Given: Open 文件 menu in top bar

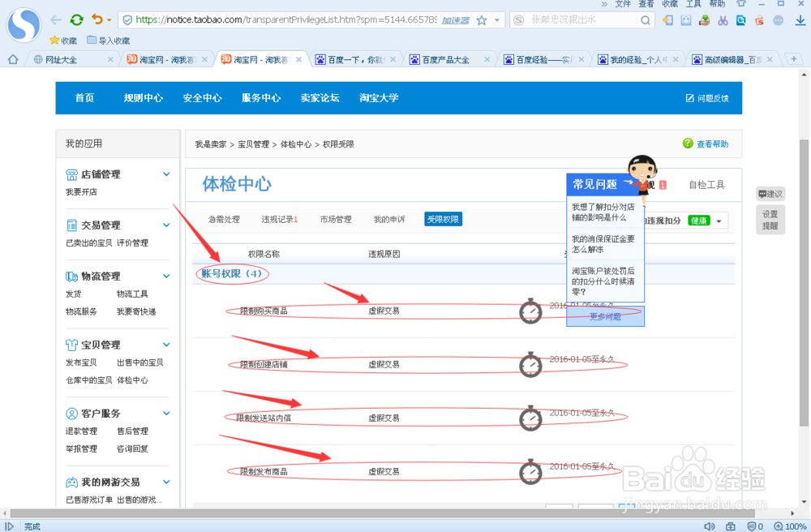Looking at the screenshot, I should [x=623, y=4].
